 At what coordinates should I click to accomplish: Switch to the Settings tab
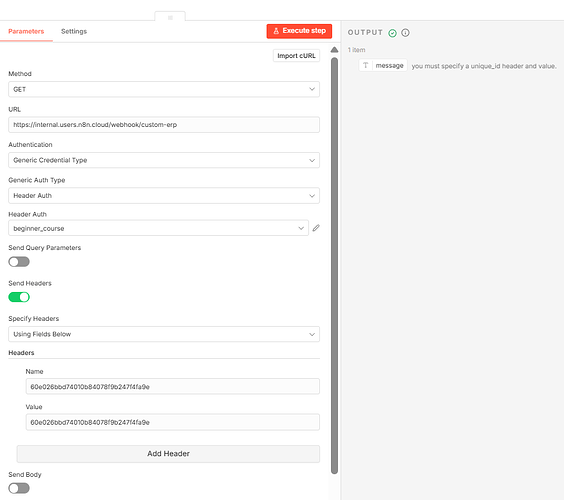(74, 31)
